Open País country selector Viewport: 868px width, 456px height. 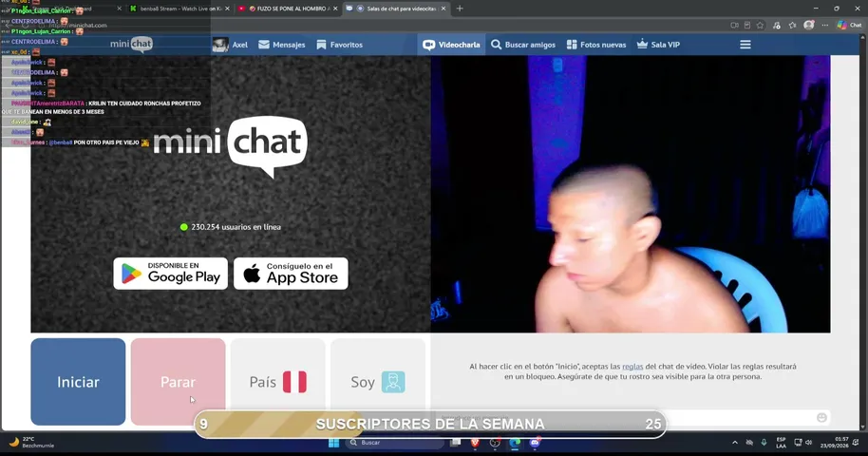click(x=278, y=382)
